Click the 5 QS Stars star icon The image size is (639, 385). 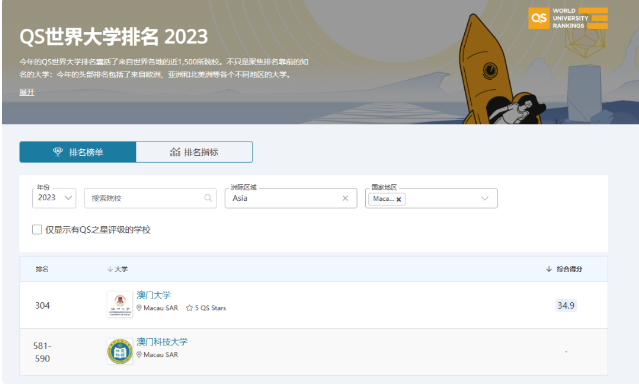coord(189,308)
